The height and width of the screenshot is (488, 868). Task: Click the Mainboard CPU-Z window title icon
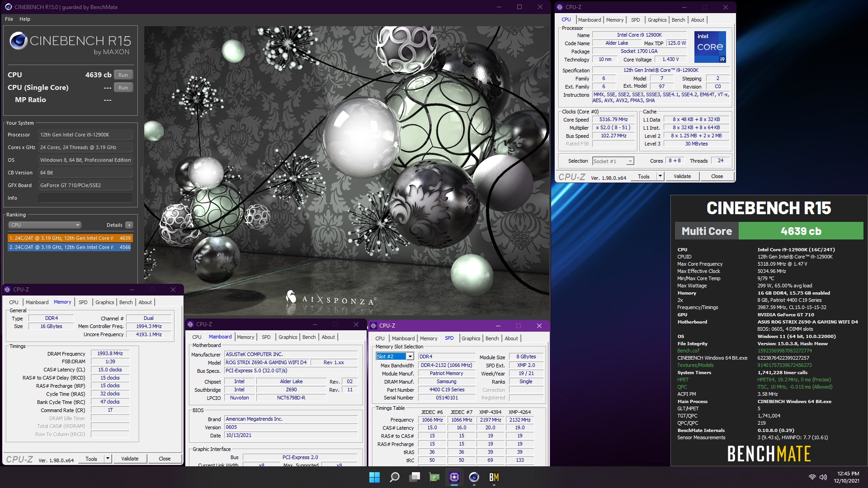191,324
